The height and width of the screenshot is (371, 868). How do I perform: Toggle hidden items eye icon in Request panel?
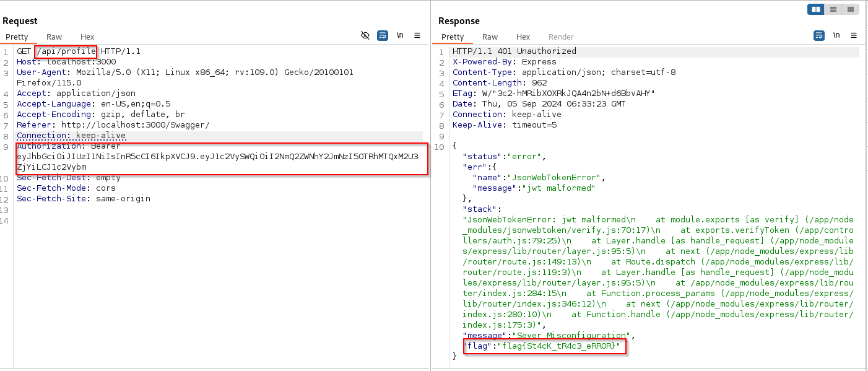pos(365,35)
